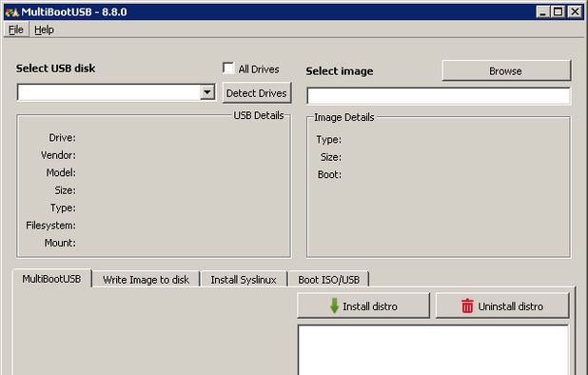Browse for an image file
588x375 pixels.
click(x=506, y=70)
